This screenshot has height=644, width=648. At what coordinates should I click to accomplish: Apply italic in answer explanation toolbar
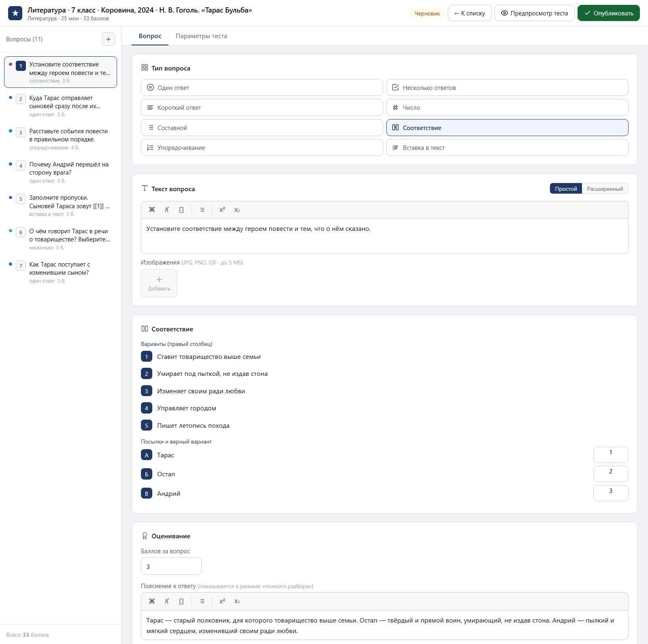(167, 601)
